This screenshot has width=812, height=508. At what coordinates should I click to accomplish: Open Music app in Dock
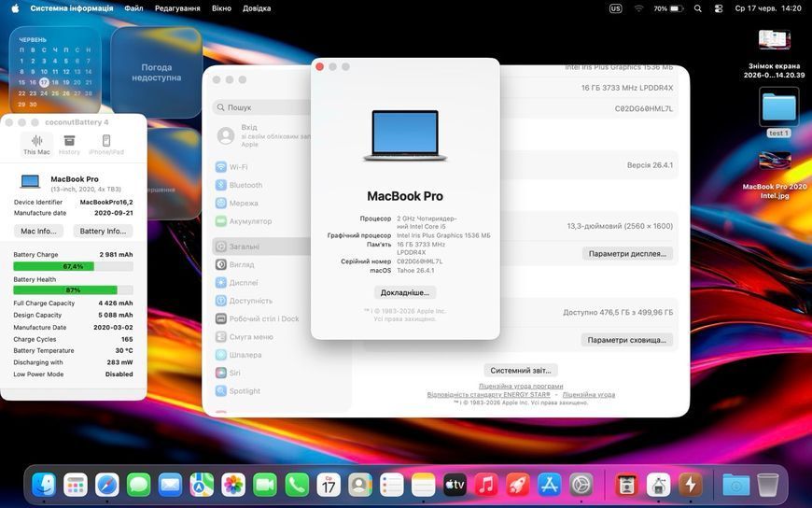(x=486, y=486)
